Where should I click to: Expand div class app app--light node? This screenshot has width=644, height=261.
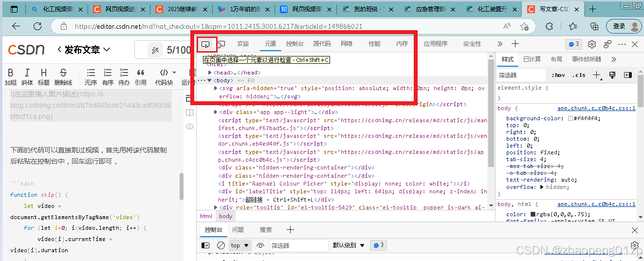point(216,112)
